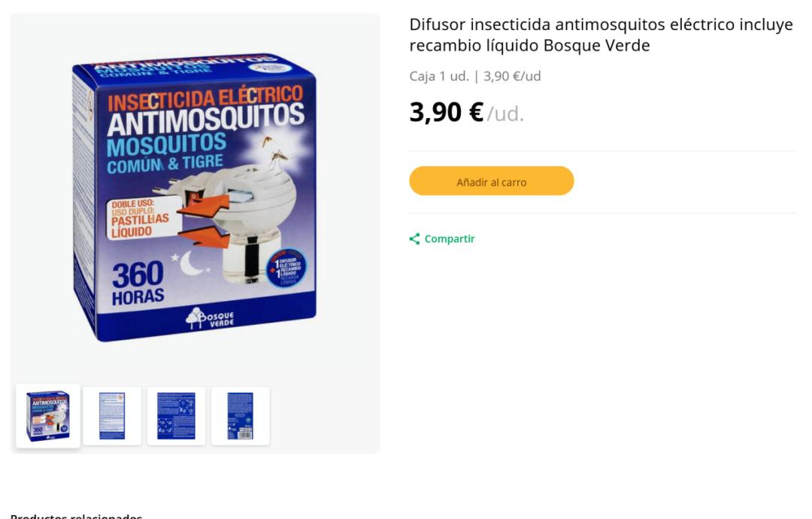Click the green share icon beside Compartir

pos(414,238)
